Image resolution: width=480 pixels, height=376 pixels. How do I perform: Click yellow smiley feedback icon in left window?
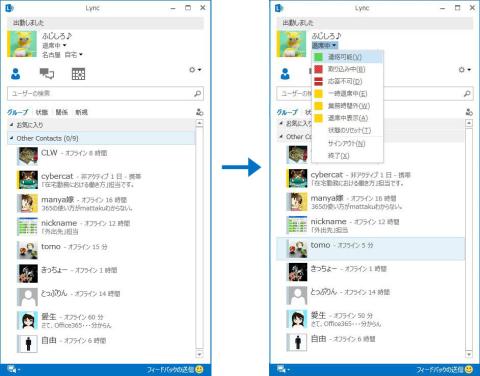click(x=199, y=369)
